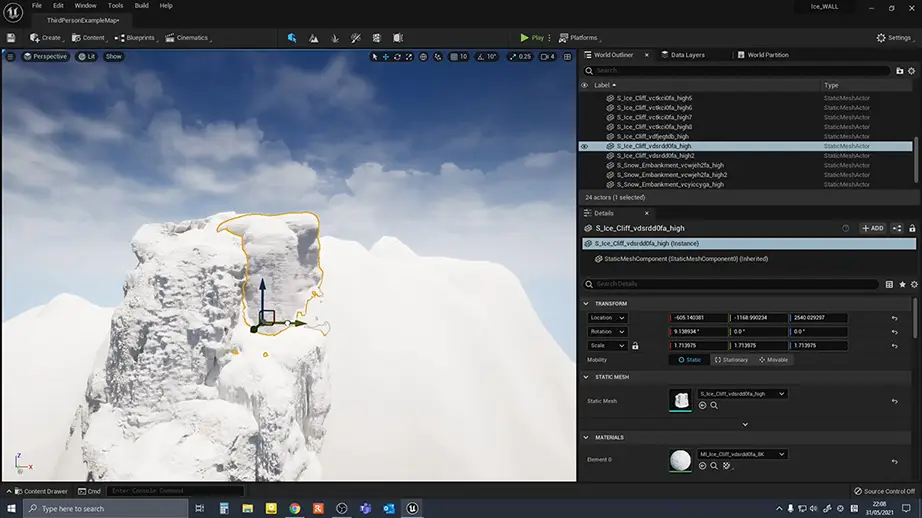Open Chrome from the Windows taskbar
Viewport: 922px width, 518px height.
click(x=295, y=508)
